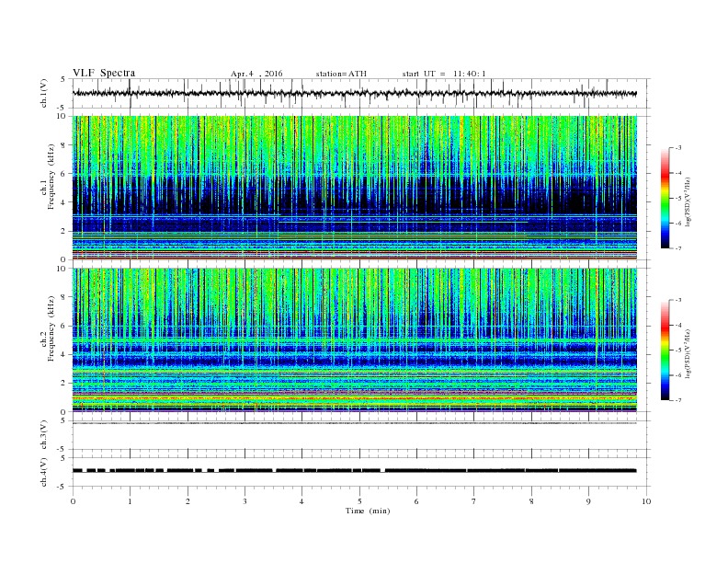Click the 'ch.4(V)' axis label
This screenshot has width=728, height=563.
click(44, 473)
